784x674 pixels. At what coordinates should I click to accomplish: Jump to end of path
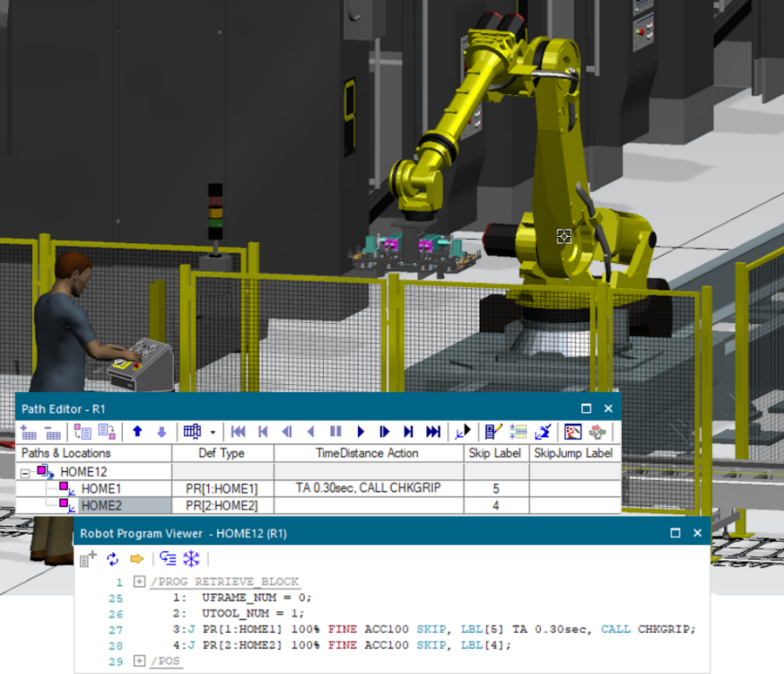pos(433,432)
